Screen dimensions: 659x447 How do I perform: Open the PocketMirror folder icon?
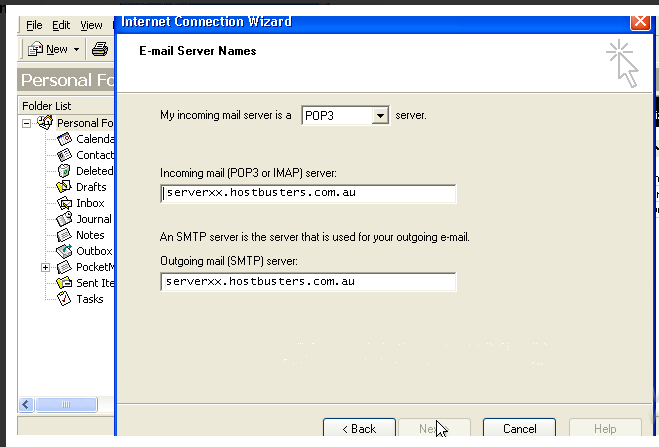[x=64, y=267]
